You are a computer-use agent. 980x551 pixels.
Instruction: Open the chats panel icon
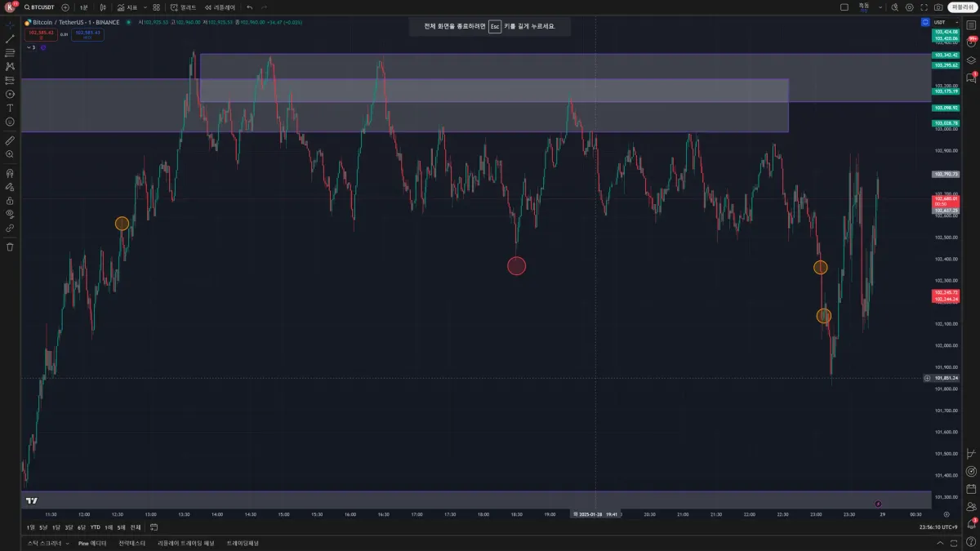tap(971, 78)
